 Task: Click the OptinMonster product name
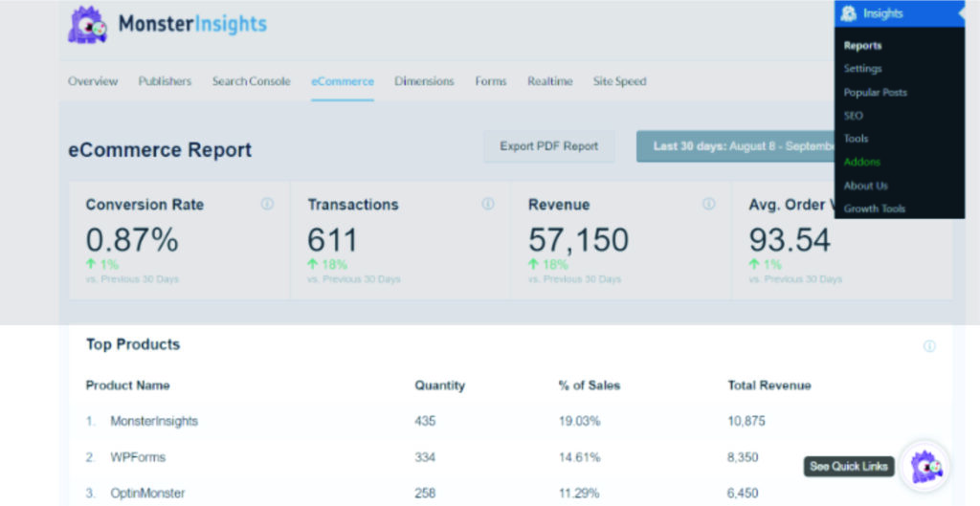(147, 493)
